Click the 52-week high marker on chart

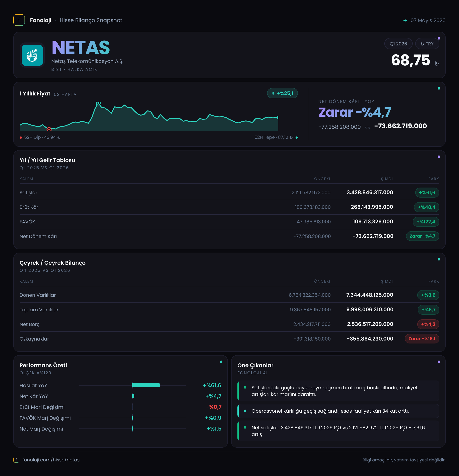tap(98, 103)
